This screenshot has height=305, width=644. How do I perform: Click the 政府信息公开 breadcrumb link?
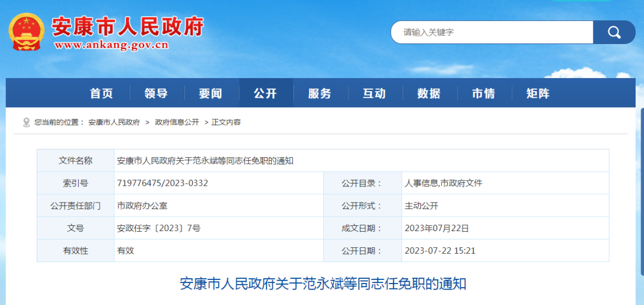(x=177, y=122)
